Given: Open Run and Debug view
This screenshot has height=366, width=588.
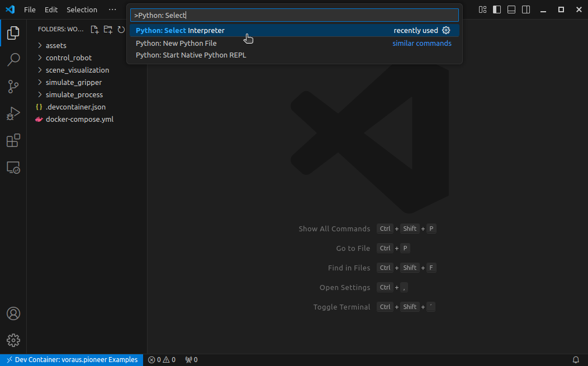Looking at the screenshot, I should point(13,113).
